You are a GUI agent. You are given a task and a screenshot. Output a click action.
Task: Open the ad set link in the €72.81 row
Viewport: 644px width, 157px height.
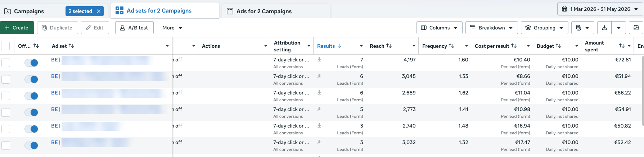click(x=101, y=60)
